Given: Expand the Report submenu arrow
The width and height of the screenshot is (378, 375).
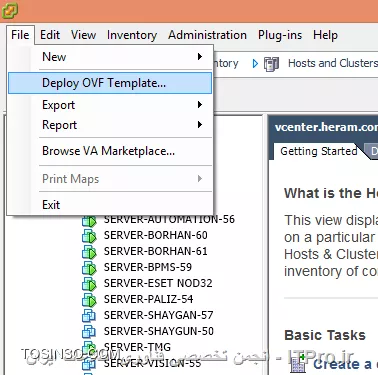Looking at the screenshot, I should click(x=200, y=125).
